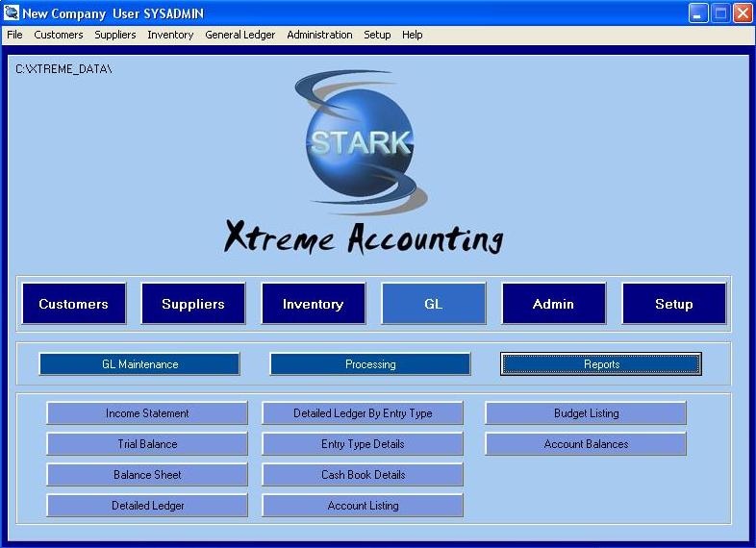
Task: Select the Admin module button
Action: coord(553,304)
